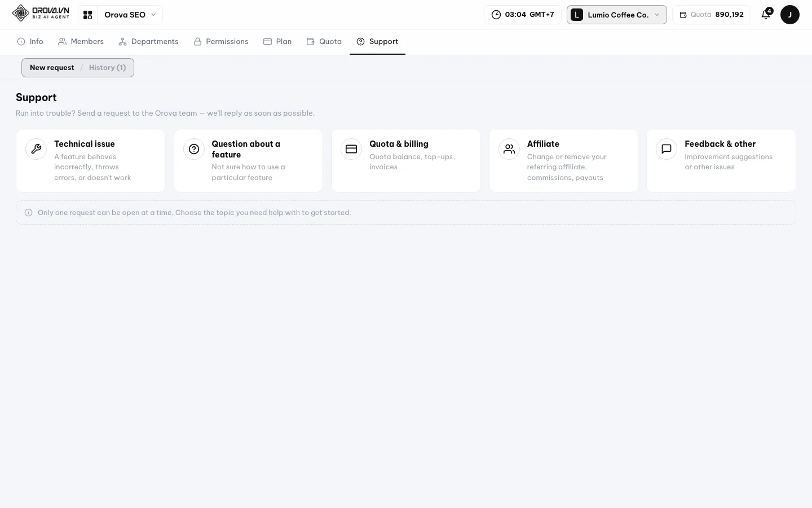Click the Orova.vn logo
This screenshot has height=508, width=812.
click(41, 13)
